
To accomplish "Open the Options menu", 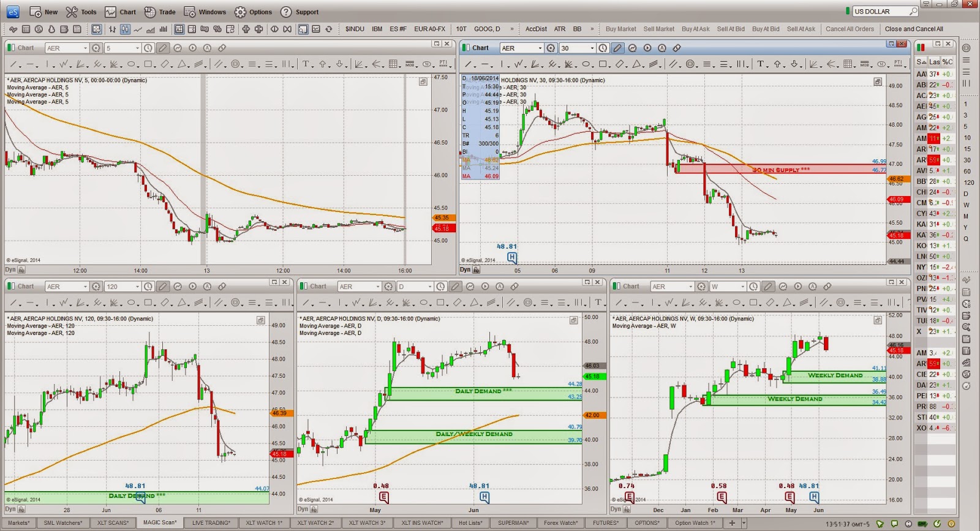I will coord(254,12).
